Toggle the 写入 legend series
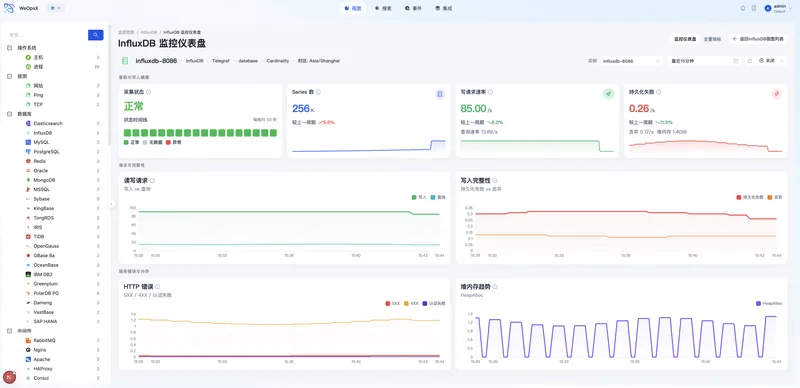Image resolution: width=800 pixels, height=388 pixels. coord(419,197)
